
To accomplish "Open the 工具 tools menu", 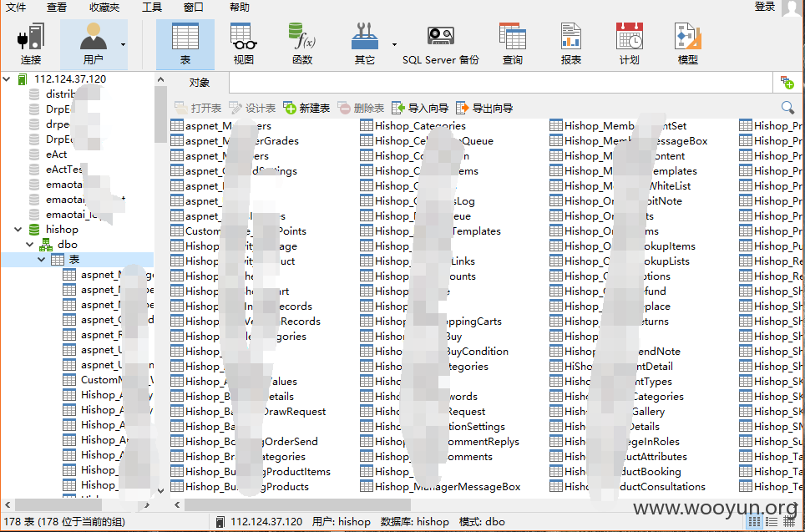I will 151,8.
